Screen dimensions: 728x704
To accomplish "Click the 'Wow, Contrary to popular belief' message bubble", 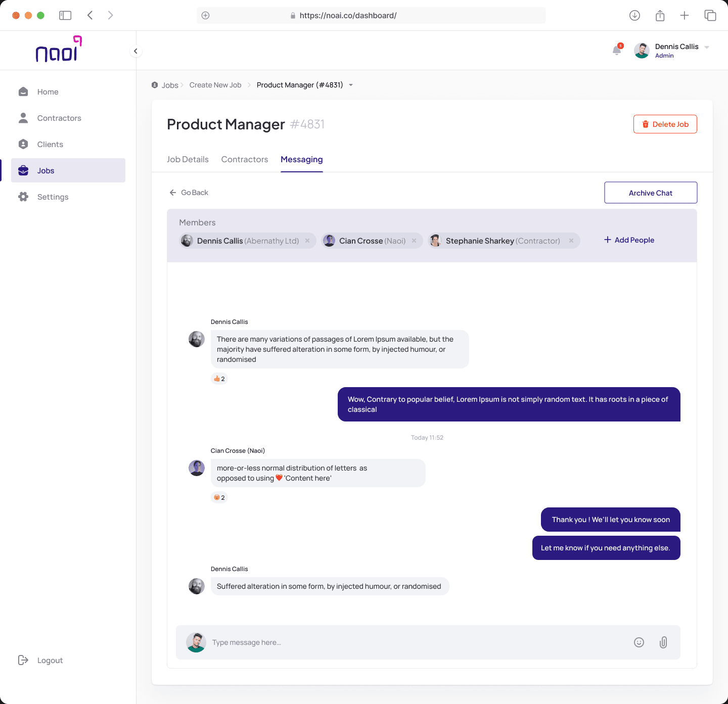I will click(509, 404).
